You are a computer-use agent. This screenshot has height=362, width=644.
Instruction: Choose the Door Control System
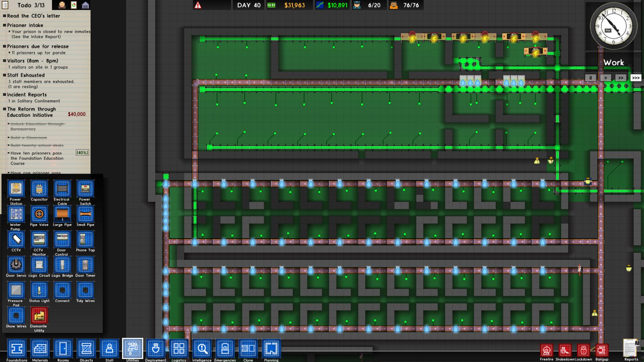coord(62,239)
